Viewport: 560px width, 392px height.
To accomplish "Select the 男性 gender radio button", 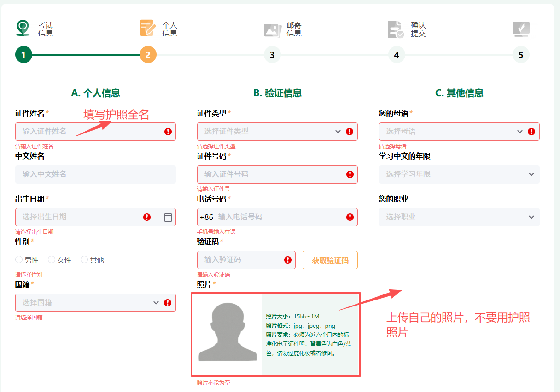I will pyautogui.click(x=19, y=260).
